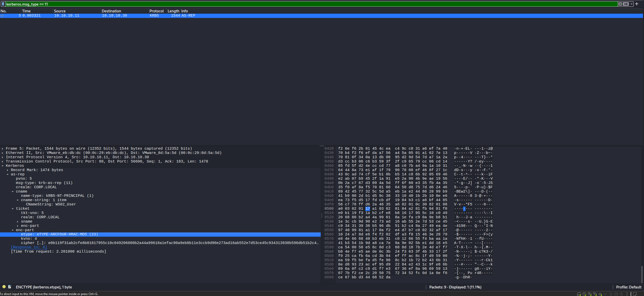Expand the Ethernet II tree node
This screenshot has width=644, height=296.
coord(3,153)
